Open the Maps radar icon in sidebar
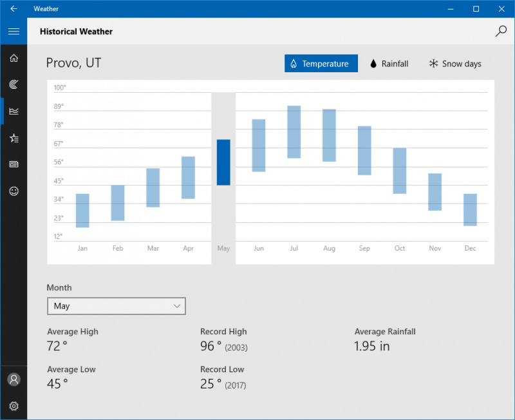 (14, 84)
